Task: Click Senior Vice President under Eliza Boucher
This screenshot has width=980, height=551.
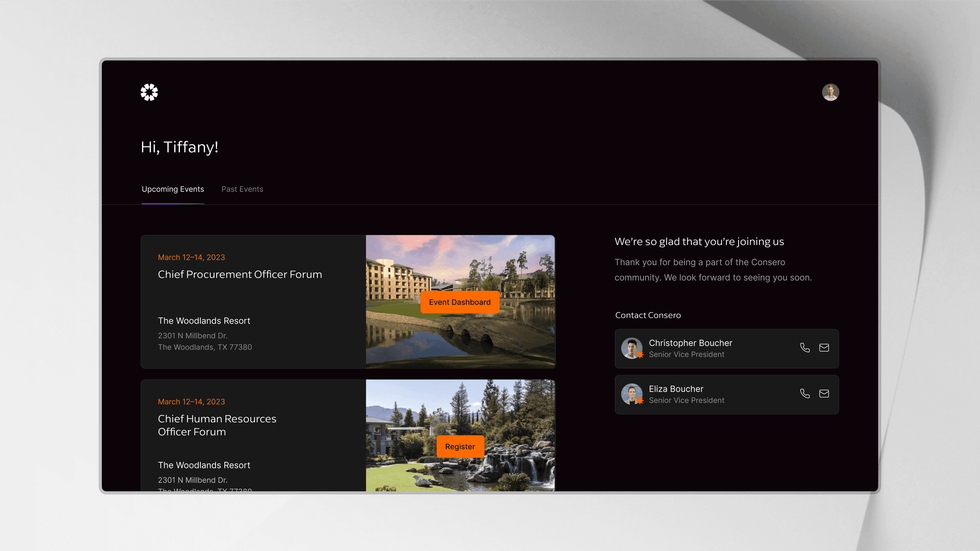Action: click(x=686, y=400)
